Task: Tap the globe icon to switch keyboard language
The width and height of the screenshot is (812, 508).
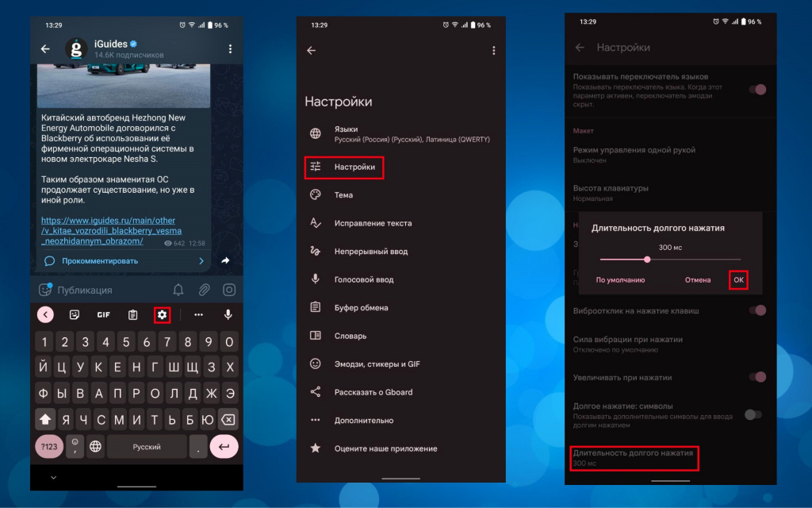Action: [x=95, y=447]
